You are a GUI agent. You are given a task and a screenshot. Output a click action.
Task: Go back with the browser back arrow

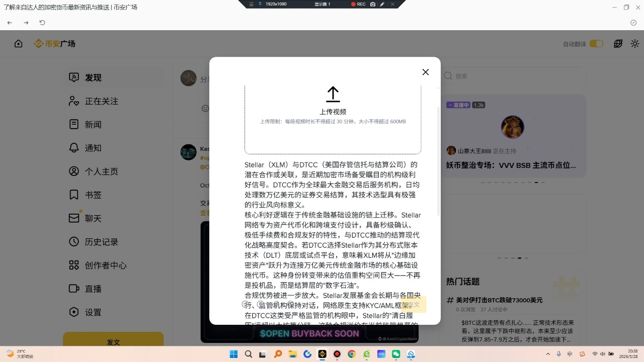tap(10, 23)
